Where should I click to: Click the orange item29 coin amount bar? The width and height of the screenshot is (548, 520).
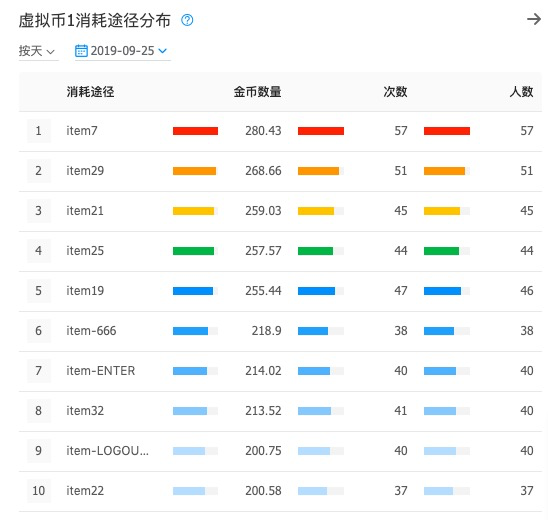pyautogui.click(x=194, y=171)
